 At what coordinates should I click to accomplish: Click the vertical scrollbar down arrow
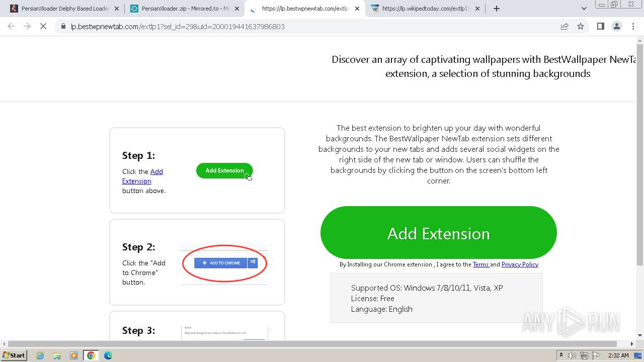point(639,335)
